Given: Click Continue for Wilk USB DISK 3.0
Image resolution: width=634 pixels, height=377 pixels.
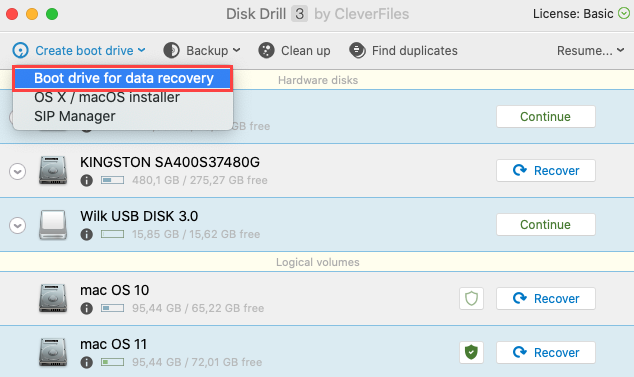Looking at the screenshot, I should point(545,225).
